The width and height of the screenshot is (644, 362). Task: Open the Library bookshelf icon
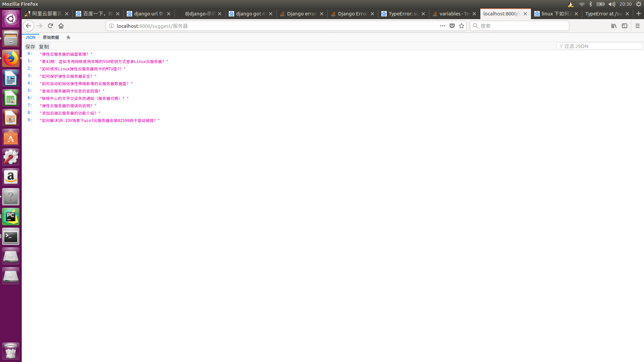tap(614, 26)
